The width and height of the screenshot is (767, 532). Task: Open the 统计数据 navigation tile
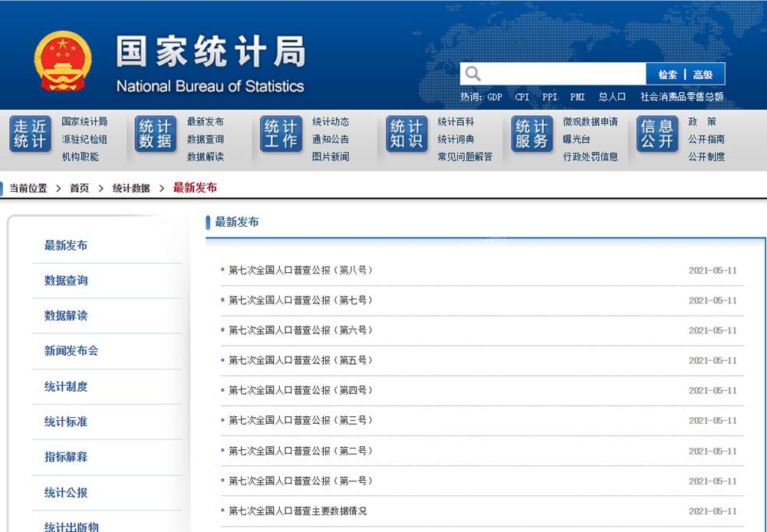[156, 134]
